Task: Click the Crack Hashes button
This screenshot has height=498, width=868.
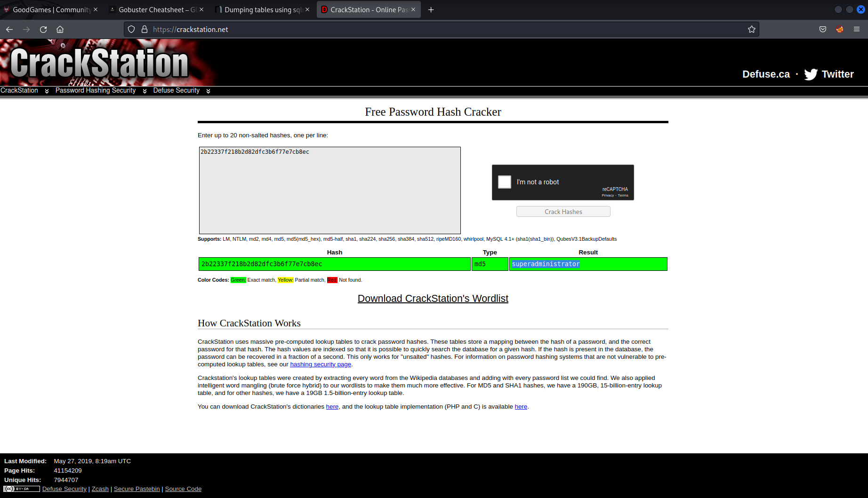Action: point(563,212)
